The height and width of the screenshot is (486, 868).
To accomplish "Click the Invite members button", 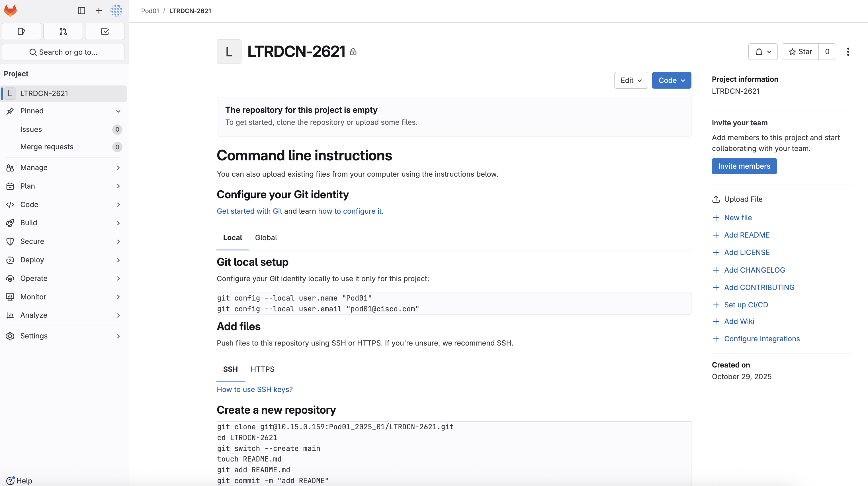I will [744, 166].
